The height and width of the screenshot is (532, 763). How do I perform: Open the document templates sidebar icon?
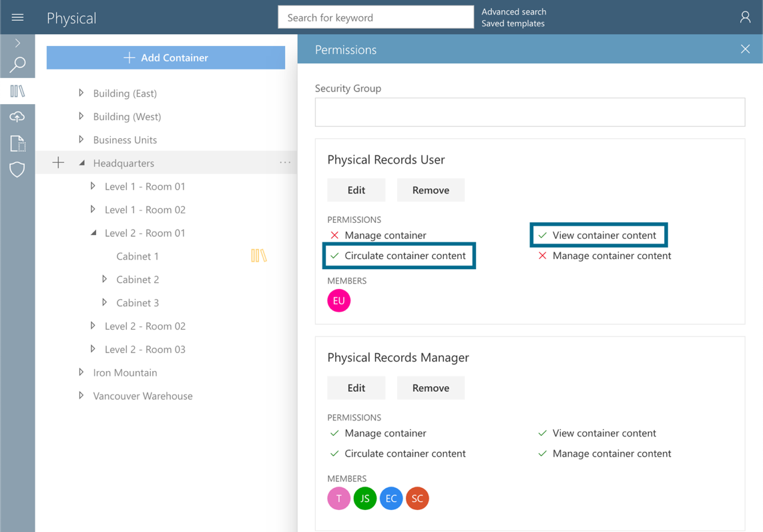coord(17,143)
